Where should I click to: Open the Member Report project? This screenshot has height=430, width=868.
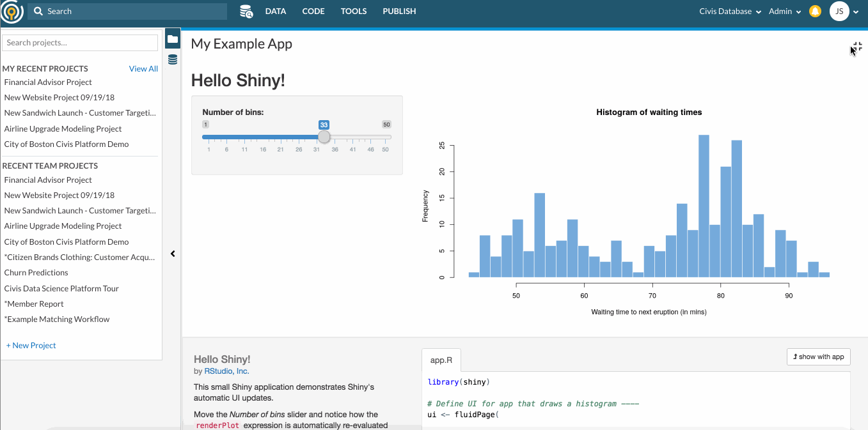[34, 304]
